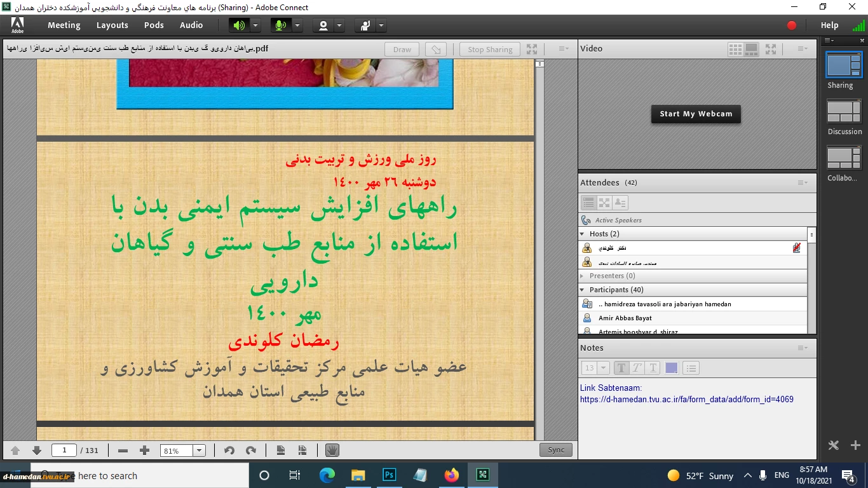Screen dimensions: 868x488
Task: Click the red record meeting indicator
Action: 792,25
